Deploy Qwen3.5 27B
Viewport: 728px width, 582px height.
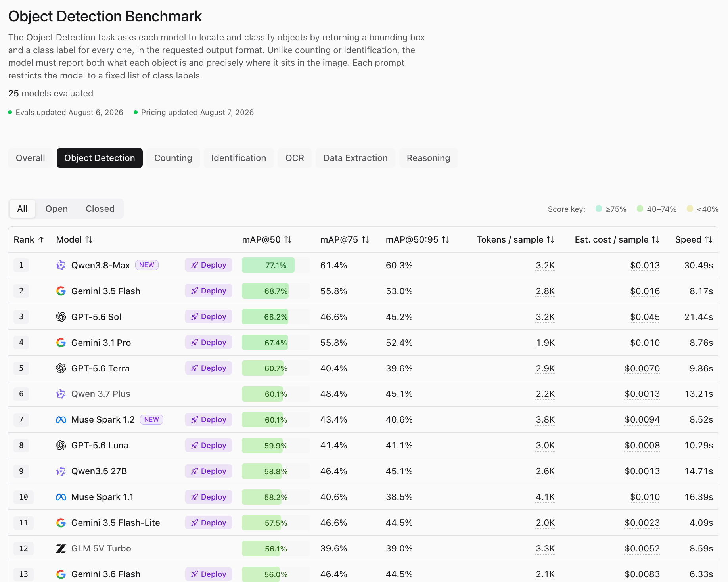click(209, 471)
